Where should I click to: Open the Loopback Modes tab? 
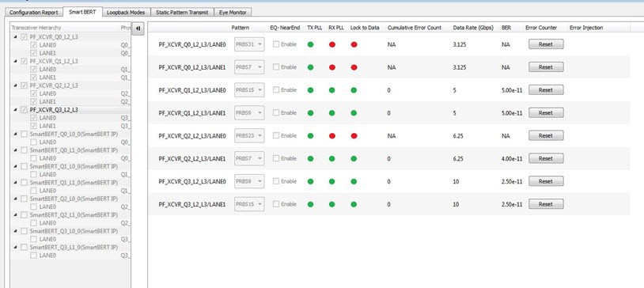click(x=126, y=13)
